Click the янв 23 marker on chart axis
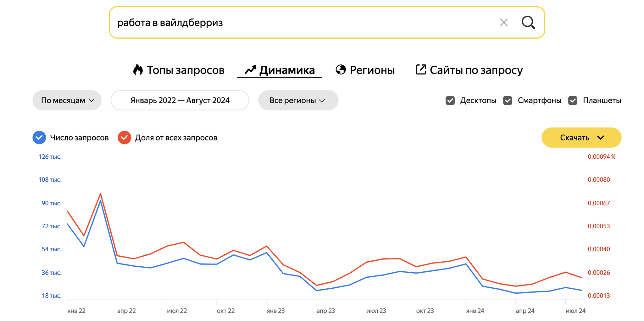 [275, 311]
